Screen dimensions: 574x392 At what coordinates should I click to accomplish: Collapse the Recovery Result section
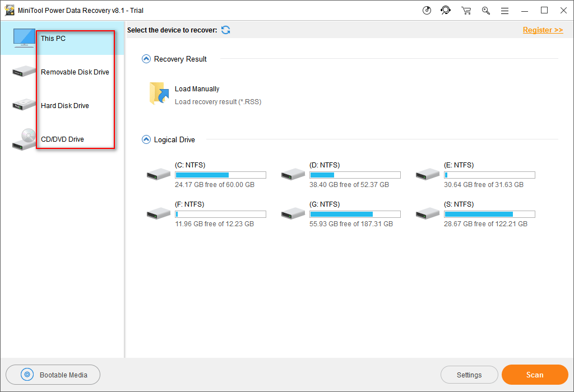(146, 59)
